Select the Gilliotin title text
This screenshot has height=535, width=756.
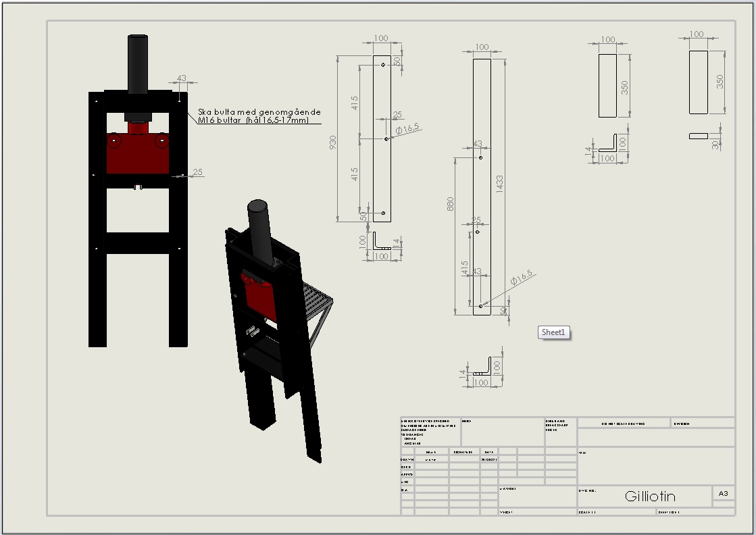(650, 496)
